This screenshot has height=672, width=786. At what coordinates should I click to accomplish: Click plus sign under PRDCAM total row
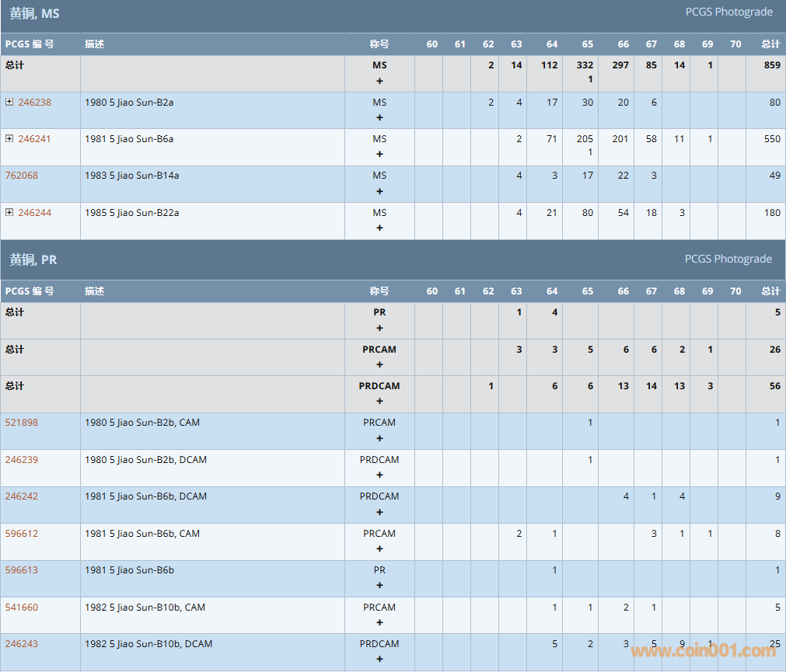tap(379, 402)
